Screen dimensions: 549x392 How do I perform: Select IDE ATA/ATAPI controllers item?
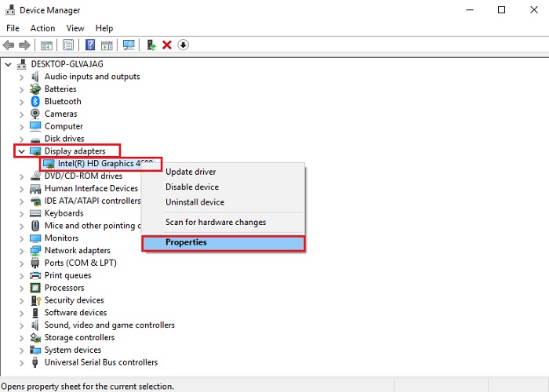93,201
